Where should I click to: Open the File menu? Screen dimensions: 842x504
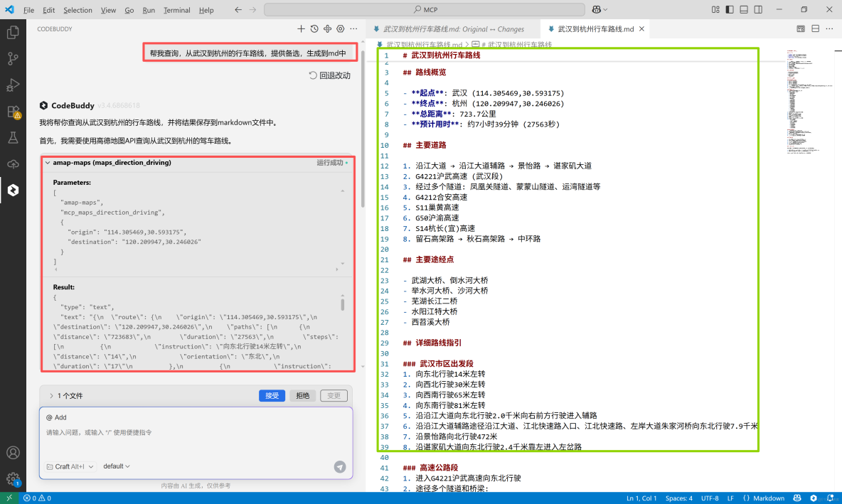click(x=28, y=10)
